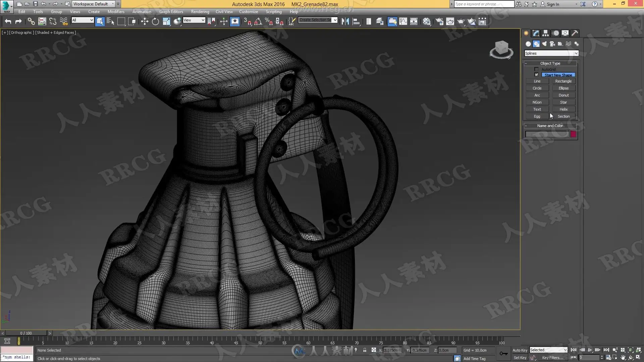Open the Splines category dropdown
Viewport: 644px width, 362px height.
[551, 53]
